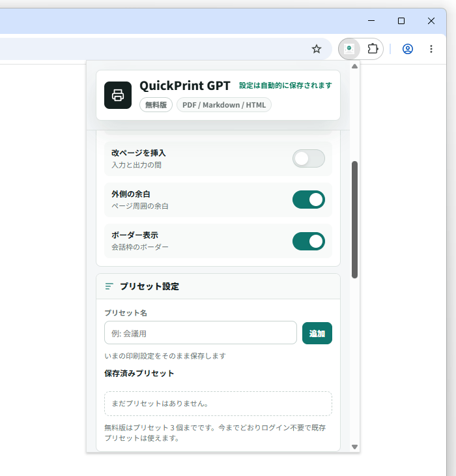Open Chrome's three-dot menu
This screenshot has height=476, width=456.
tap(431, 49)
